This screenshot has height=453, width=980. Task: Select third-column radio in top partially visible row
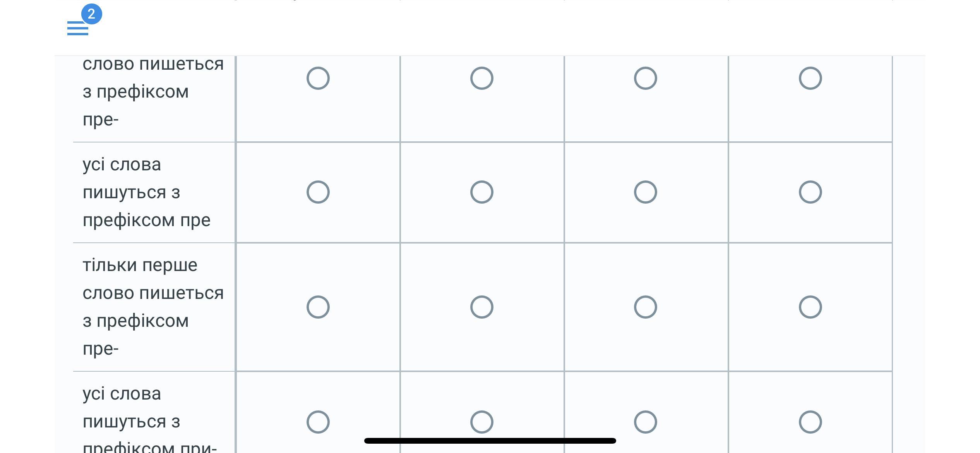[x=646, y=78]
